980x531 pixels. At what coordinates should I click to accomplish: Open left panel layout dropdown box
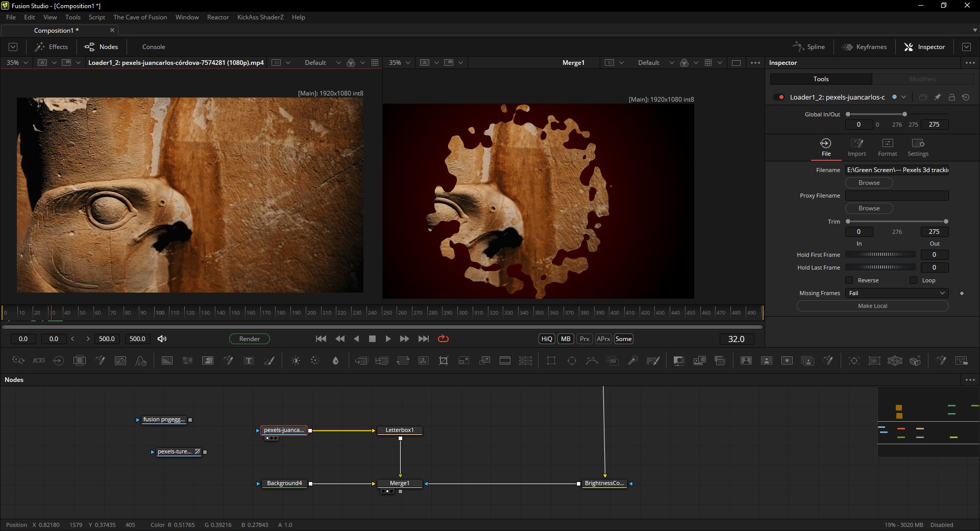click(x=13, y=47)
